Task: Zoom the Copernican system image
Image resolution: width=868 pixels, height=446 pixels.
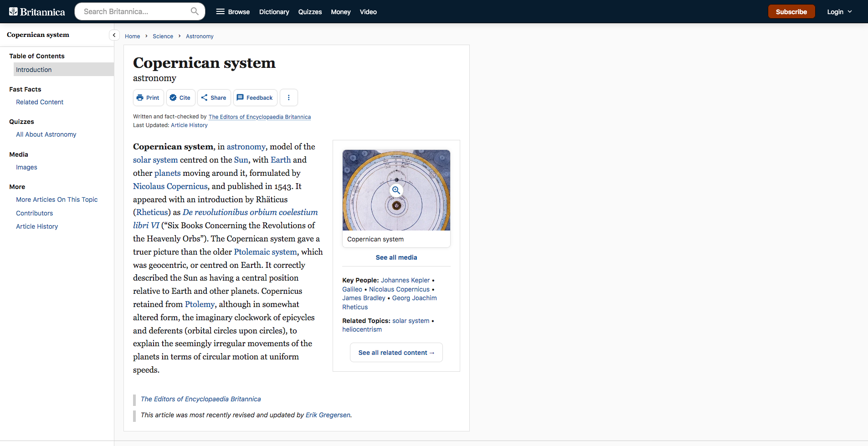Action: tap(396, 190)
